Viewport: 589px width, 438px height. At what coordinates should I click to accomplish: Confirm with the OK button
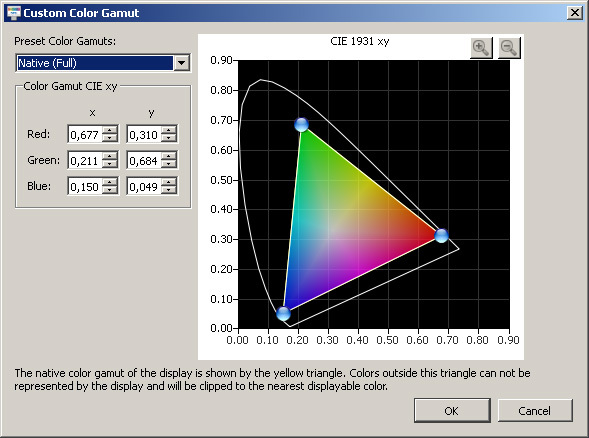pos(452,411)
